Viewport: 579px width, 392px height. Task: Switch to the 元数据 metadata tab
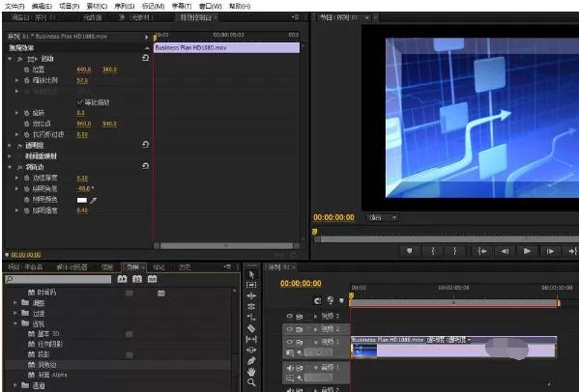click(x=92, y=17)
